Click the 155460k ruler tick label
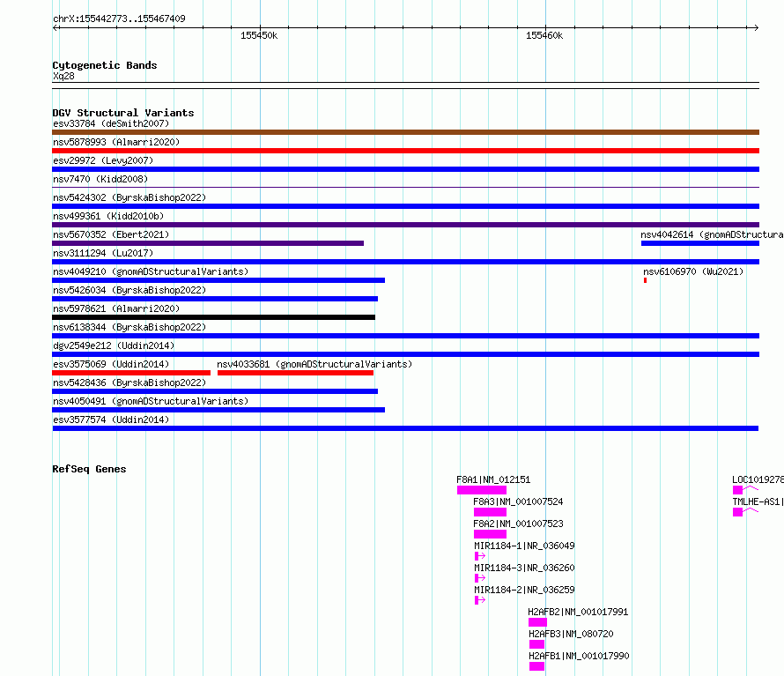This screenshot has width=784, height=676. click(544, 35)
